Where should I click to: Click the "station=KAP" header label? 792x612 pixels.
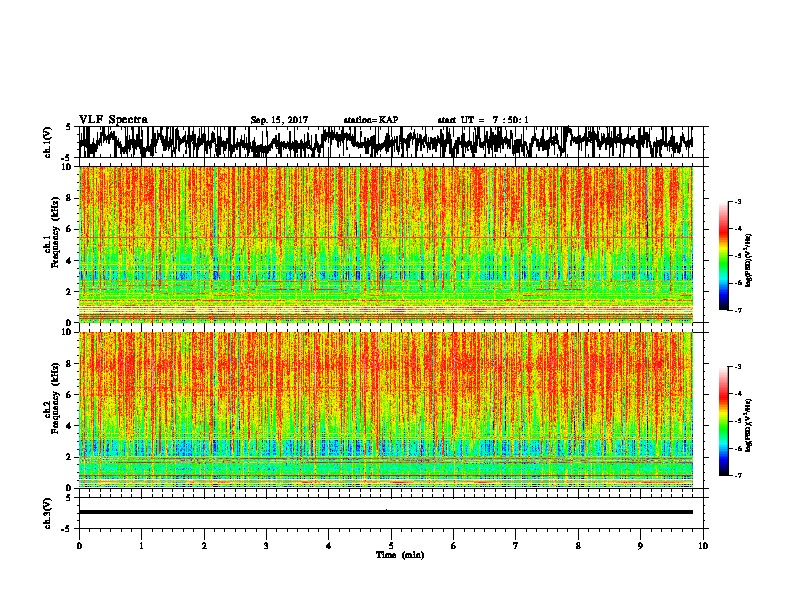(x=371, y=120)
